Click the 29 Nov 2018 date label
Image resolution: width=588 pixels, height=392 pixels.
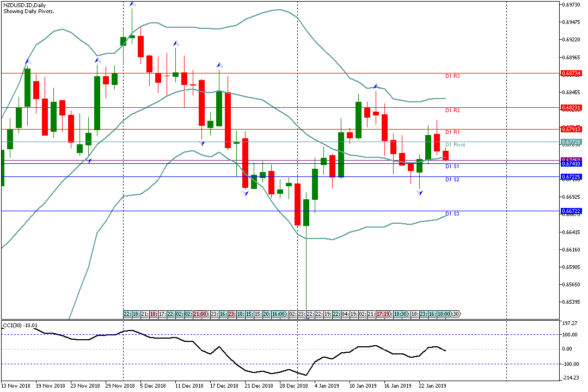(120, 386)
